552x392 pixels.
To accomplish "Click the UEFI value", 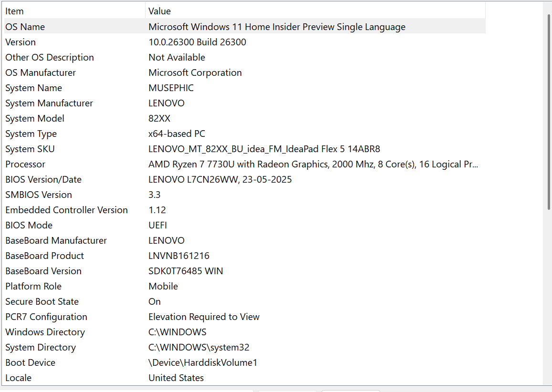I will (158, 225).
